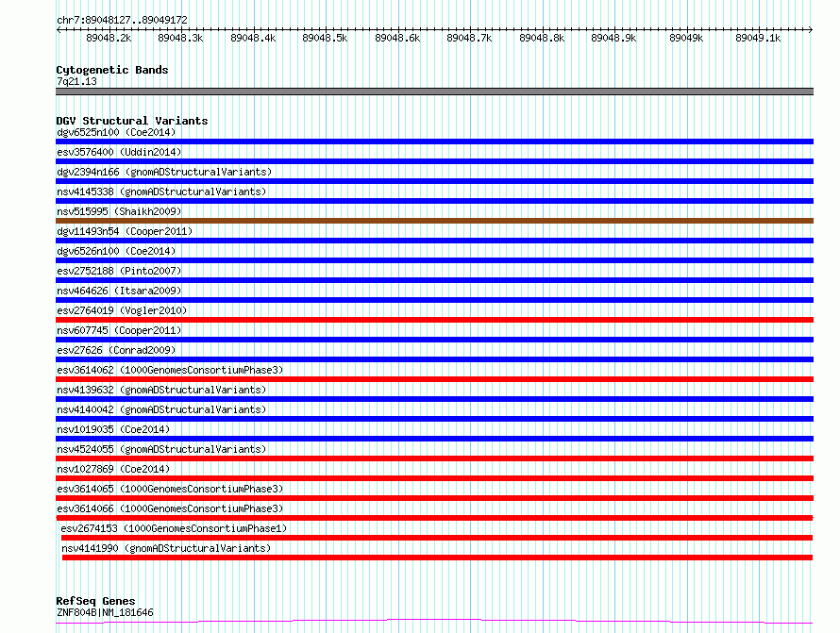Screen dimensions: 840x633
Task: Click the red esv2764019 variant bar
Action: [434, 320]
